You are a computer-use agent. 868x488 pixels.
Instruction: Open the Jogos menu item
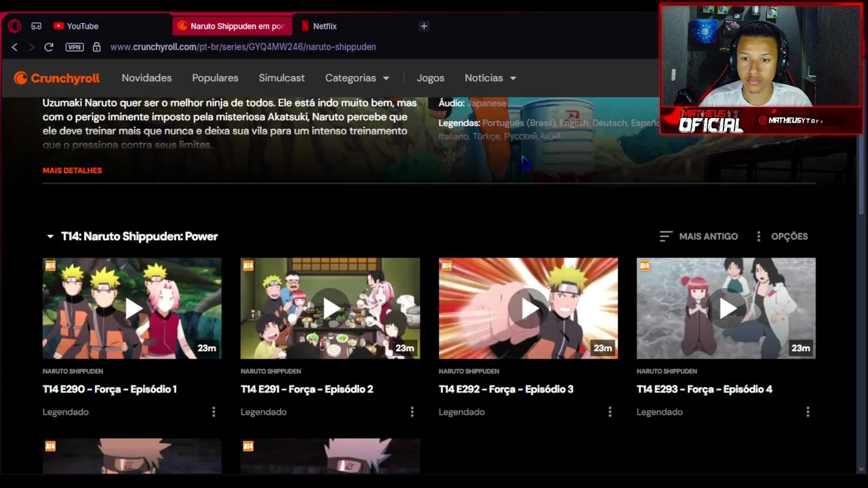431,78
